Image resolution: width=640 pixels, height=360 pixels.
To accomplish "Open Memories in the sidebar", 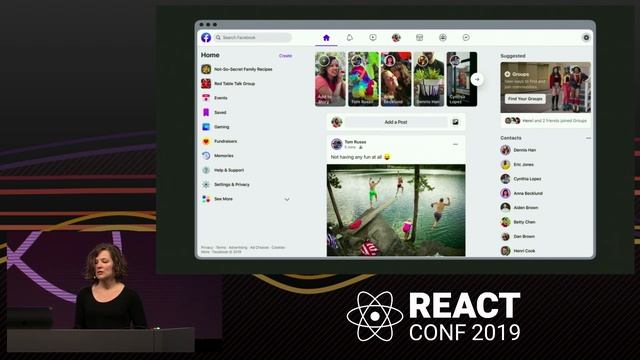I will point(224,156).
